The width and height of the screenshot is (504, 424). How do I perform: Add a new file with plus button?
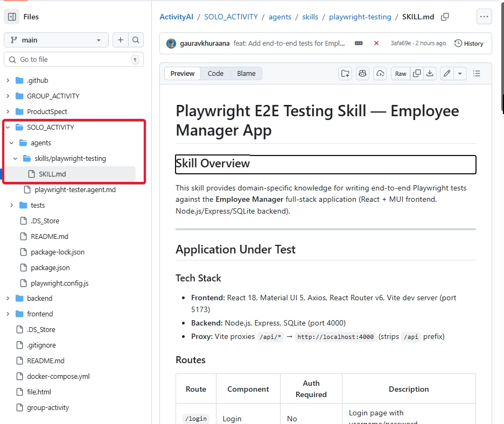[x=121, y=40]
